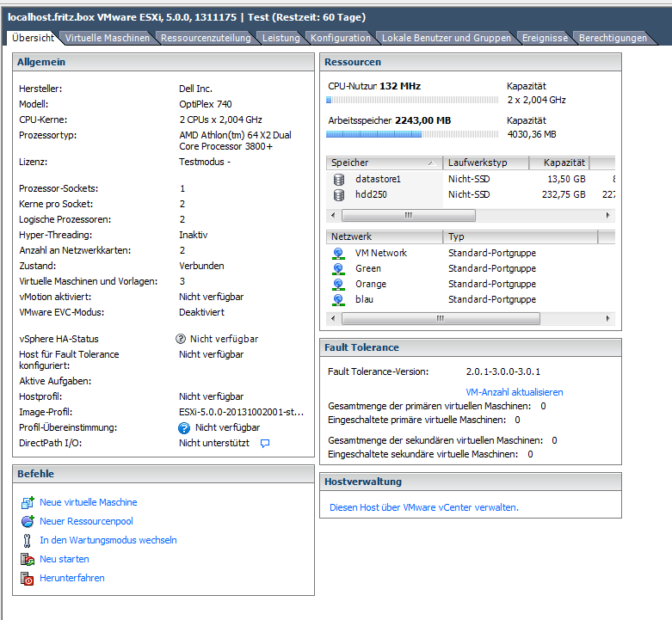Click the CPU usage progress bar

click(412, 101)
